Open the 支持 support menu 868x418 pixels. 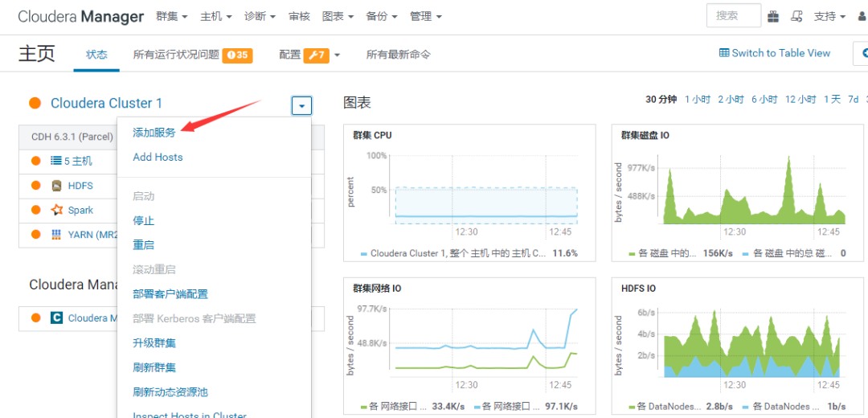pos(829,17)
